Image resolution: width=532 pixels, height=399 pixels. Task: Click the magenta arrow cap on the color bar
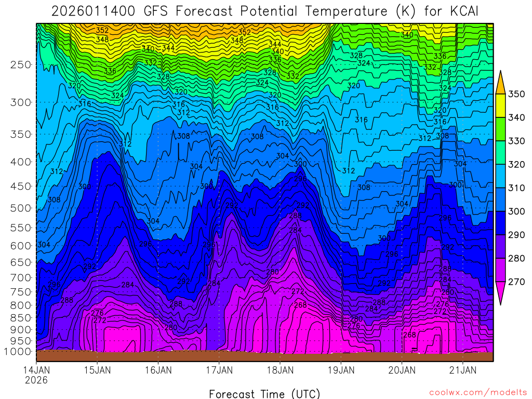pos(500,291)
